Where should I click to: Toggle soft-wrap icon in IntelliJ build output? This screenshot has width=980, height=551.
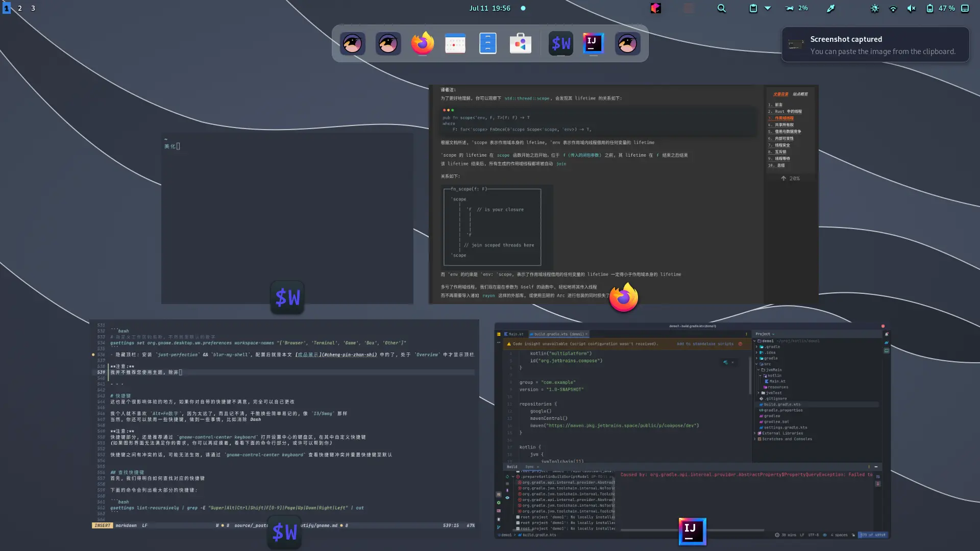coord(878,477)
